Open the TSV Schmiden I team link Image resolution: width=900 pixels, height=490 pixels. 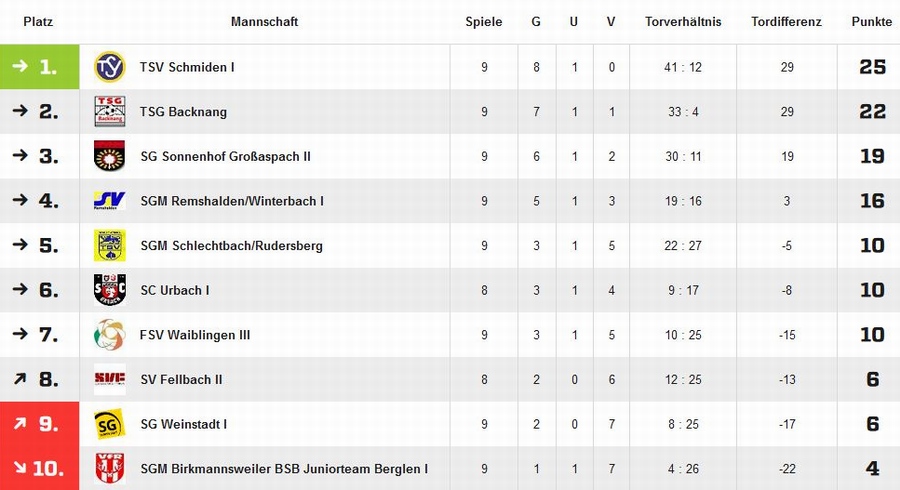coord(187,67)
